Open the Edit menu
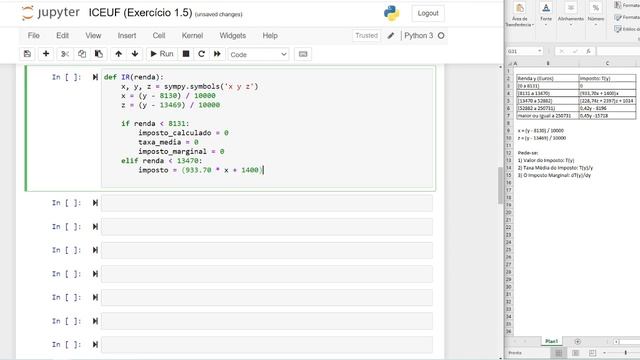640x360 pixels. (62, 36)
